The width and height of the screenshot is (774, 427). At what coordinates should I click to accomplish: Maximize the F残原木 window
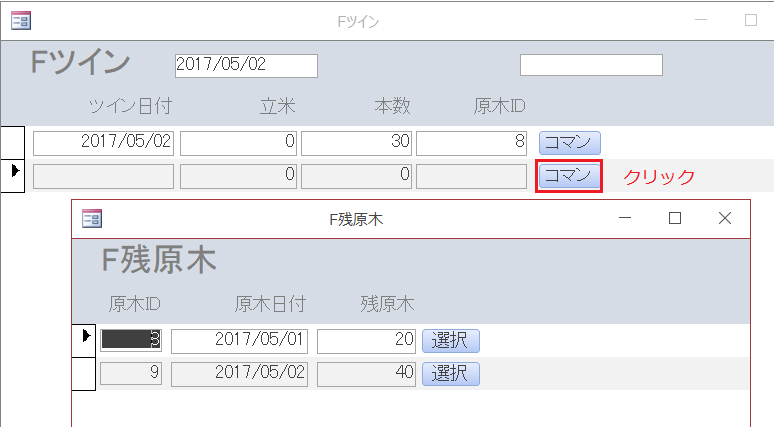click(675, 218)
